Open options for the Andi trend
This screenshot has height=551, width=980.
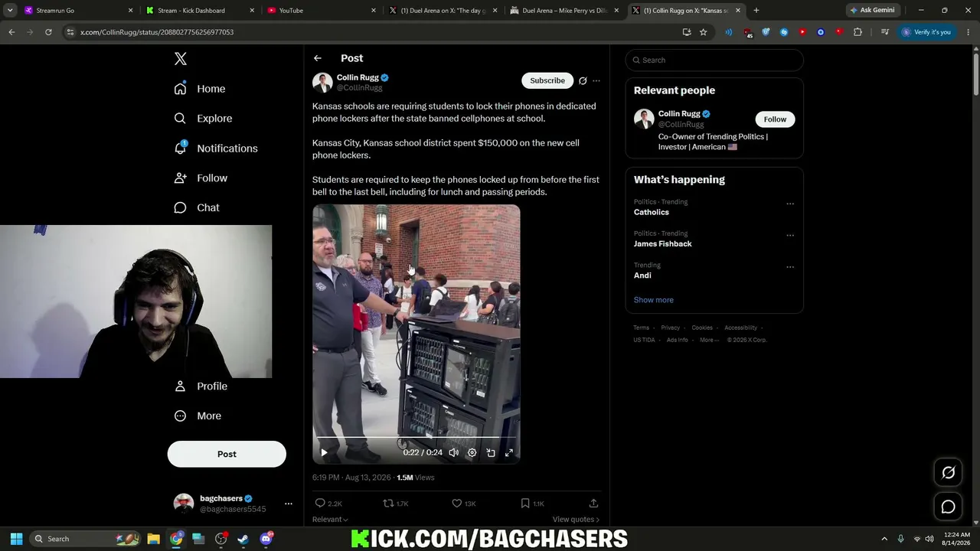coord(790,267)
